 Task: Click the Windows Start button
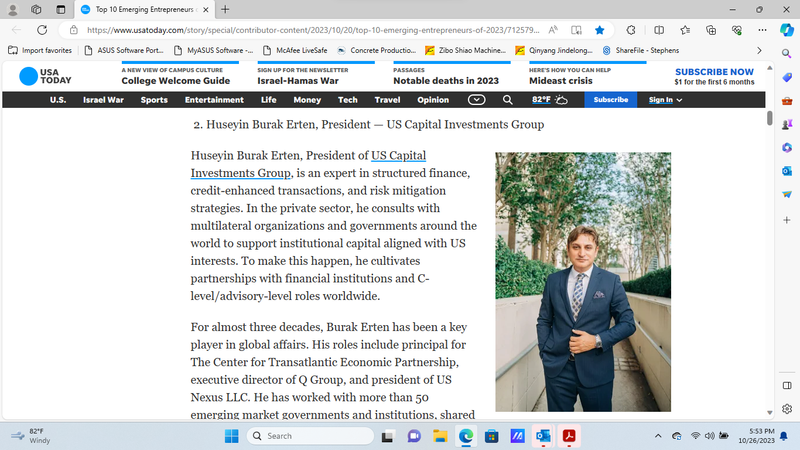click(x=231, y=436)
